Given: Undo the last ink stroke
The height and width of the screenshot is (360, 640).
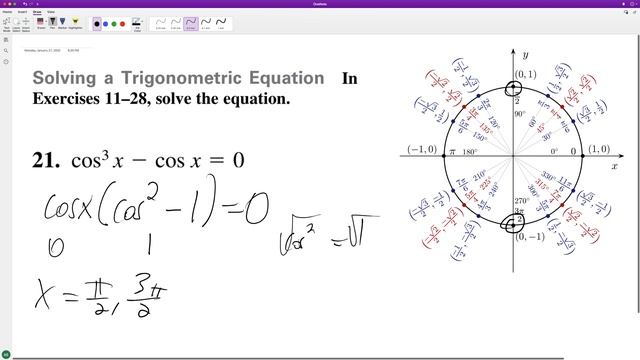Looking at the screenshot, I should (25, 4).
